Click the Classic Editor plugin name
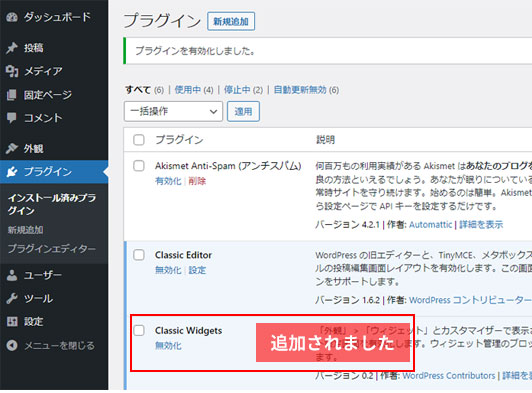Viewport: 532px width, 393px height. point(183,255)
